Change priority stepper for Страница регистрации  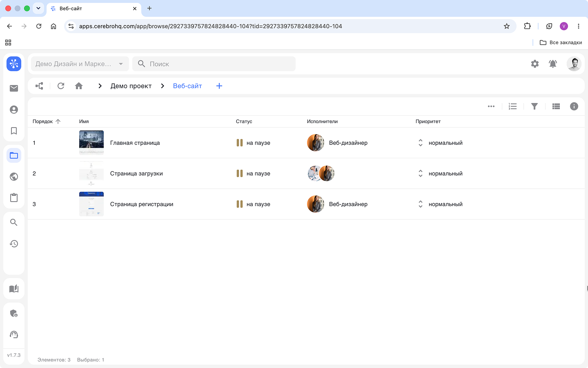pyautogui.click(x=421, y=204)
